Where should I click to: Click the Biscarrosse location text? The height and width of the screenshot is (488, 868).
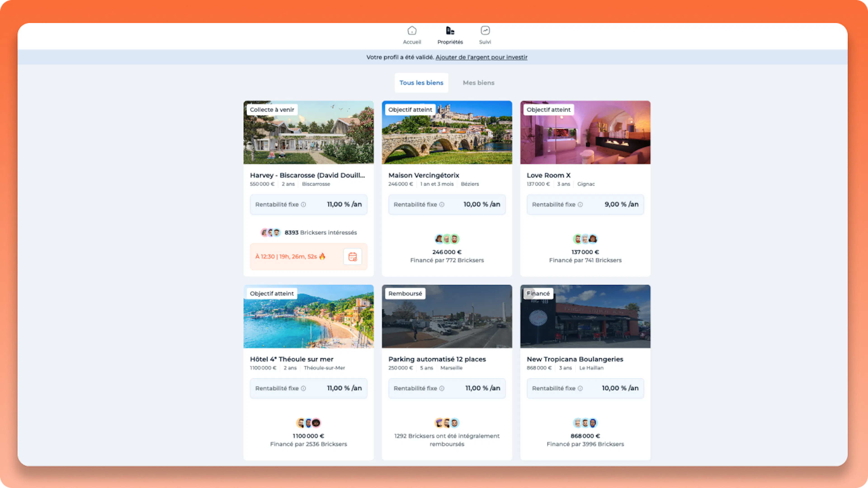[316, 184]
